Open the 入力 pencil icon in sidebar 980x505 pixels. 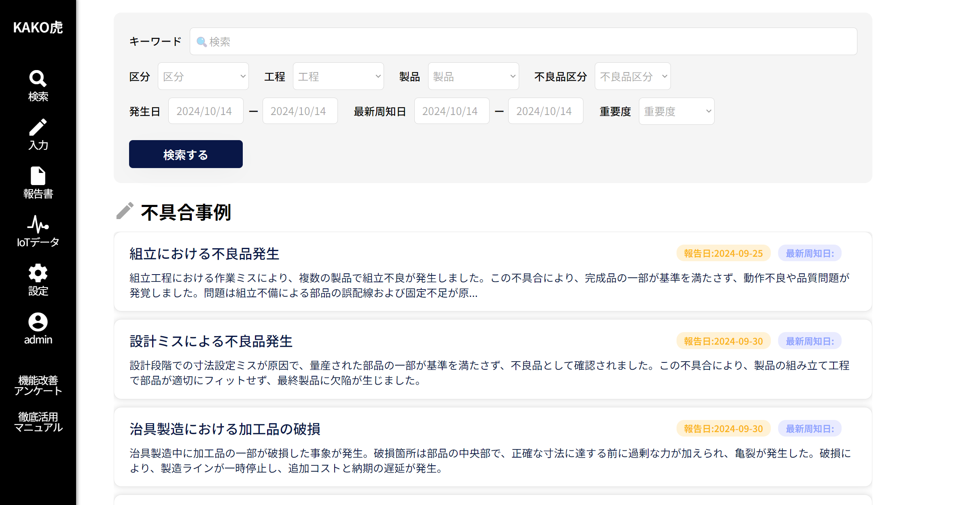click(x=38, y=127)
